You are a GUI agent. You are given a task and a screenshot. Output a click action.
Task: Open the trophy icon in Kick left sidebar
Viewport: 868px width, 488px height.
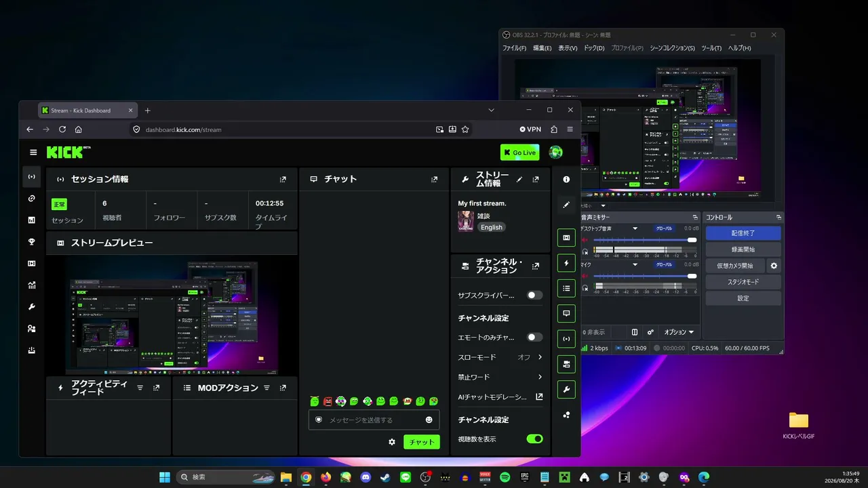tap(31, 242)
